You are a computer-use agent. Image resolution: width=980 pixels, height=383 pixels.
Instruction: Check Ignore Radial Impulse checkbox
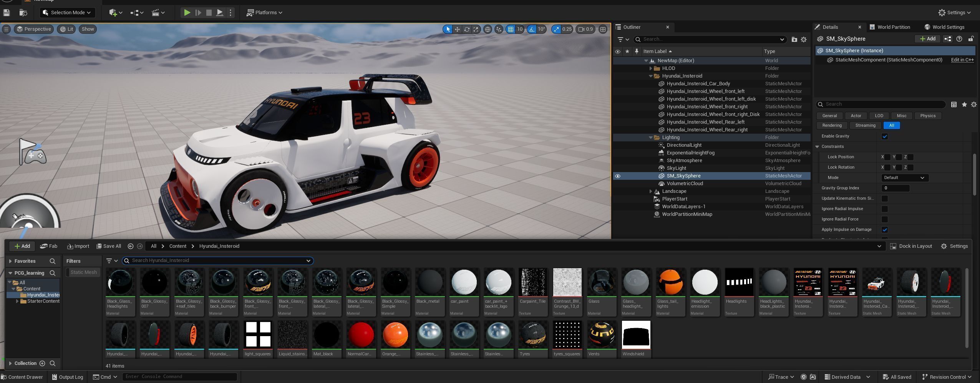(885, 209)
